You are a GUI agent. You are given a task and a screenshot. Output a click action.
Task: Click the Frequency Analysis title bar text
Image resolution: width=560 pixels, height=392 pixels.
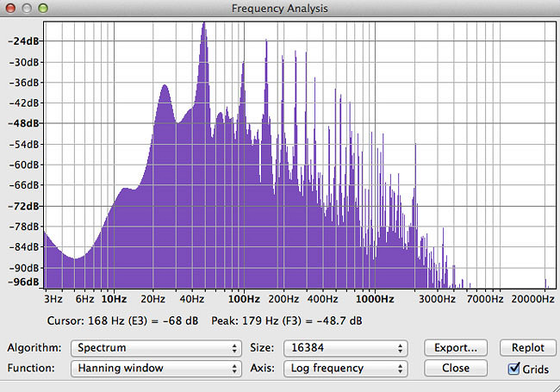click(280, 9)
